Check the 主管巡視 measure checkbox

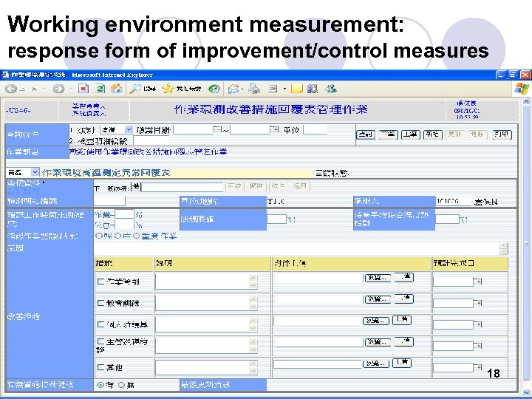click(x=100, y=341)
